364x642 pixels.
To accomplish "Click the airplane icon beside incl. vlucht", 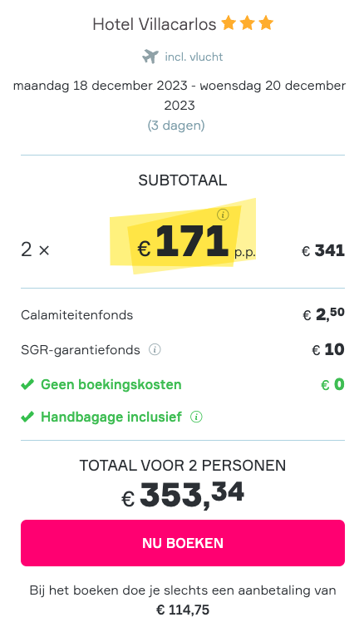I will click(150, 57).
